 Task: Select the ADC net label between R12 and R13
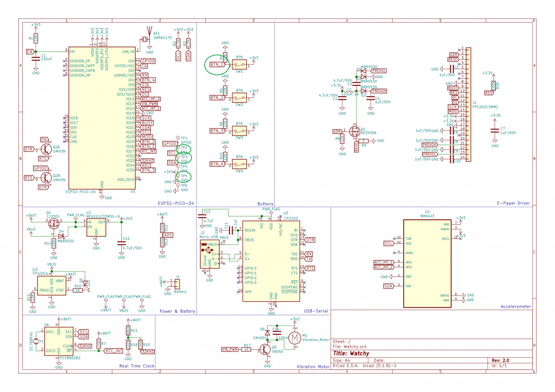click(168, 235)
